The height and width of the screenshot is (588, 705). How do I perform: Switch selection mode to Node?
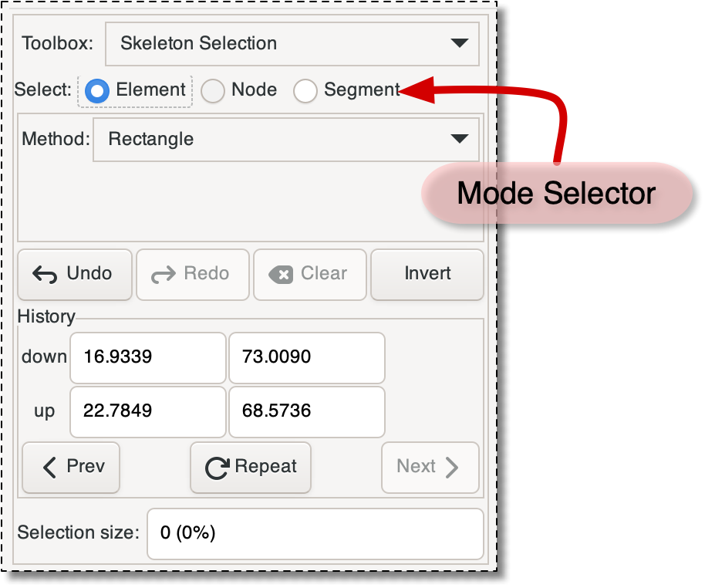[212, 91]
